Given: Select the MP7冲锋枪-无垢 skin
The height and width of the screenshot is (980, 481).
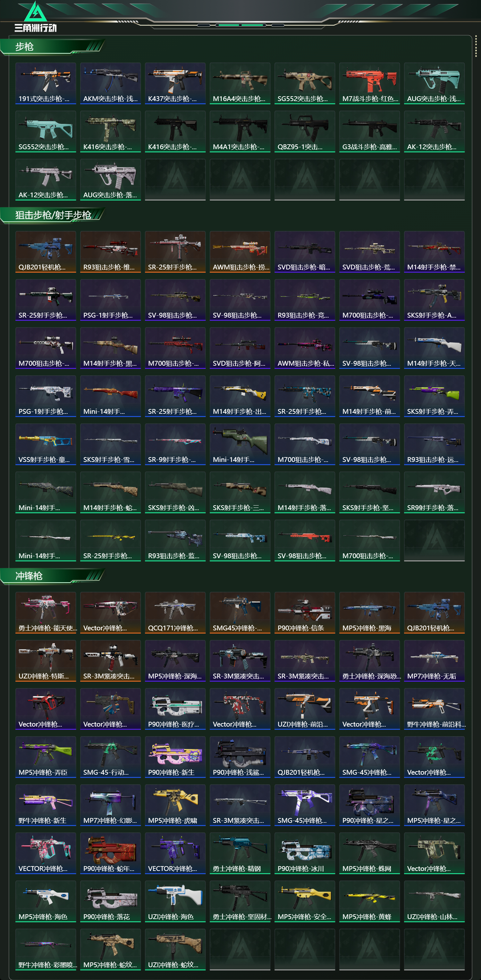Looking at the screenshot, I should 434,661.
